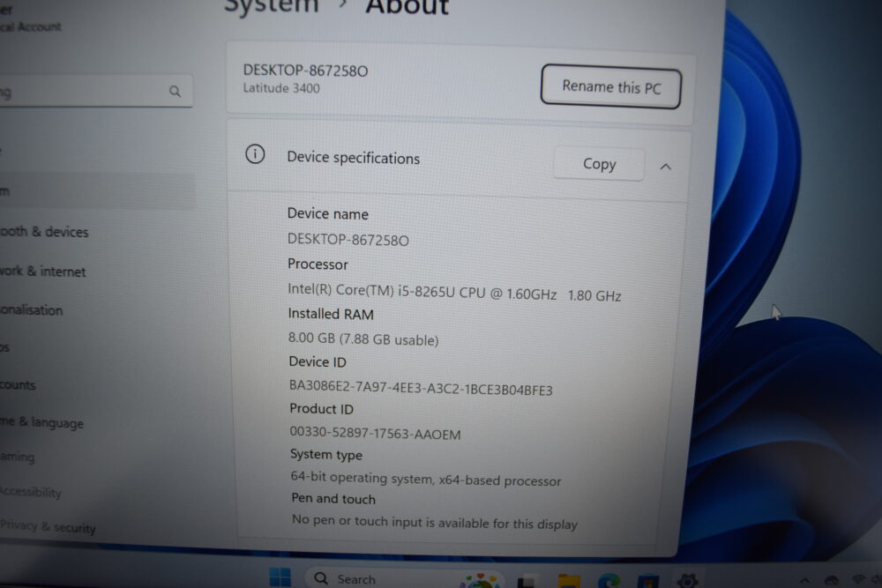The width and height of the screenshot is (882, 588).
Task: Click the Settings gear on the taskbar
Action: point(687,581)
